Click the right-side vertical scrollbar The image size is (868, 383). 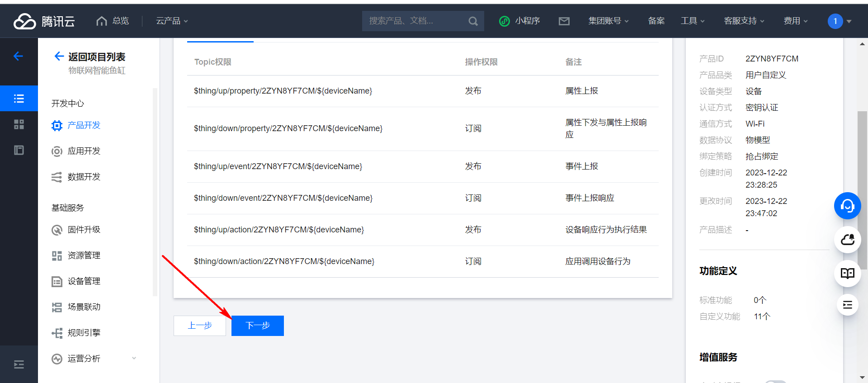(862, 190)
